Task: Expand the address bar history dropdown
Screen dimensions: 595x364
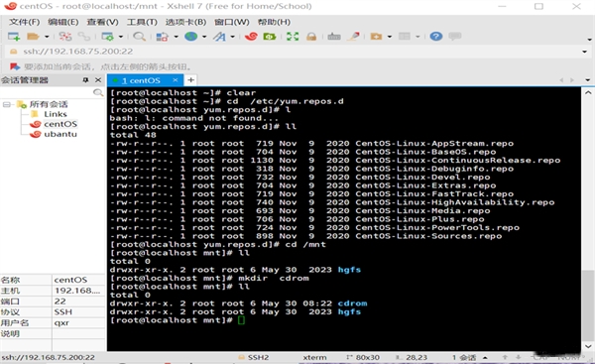Action: 584,52
